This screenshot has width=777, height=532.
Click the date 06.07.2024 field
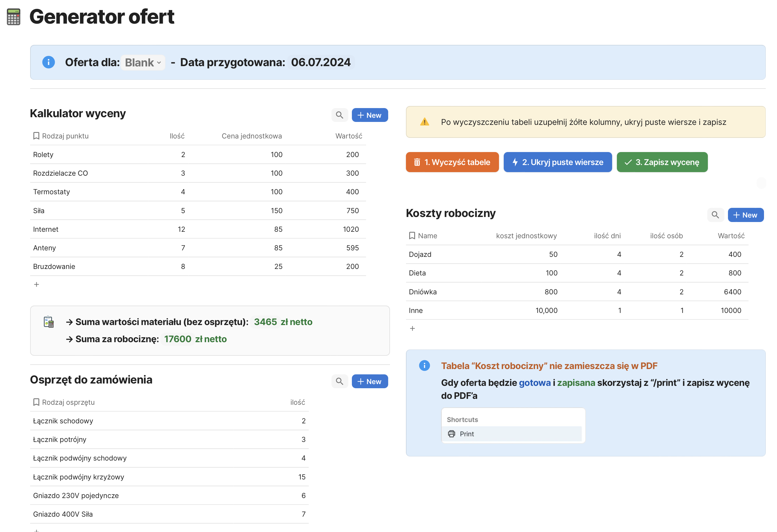pos(321,63)
